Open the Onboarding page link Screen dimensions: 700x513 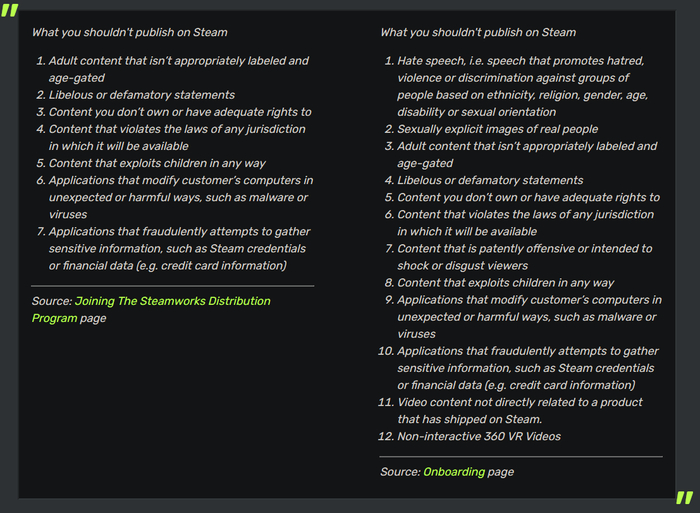tap(453, 472)
